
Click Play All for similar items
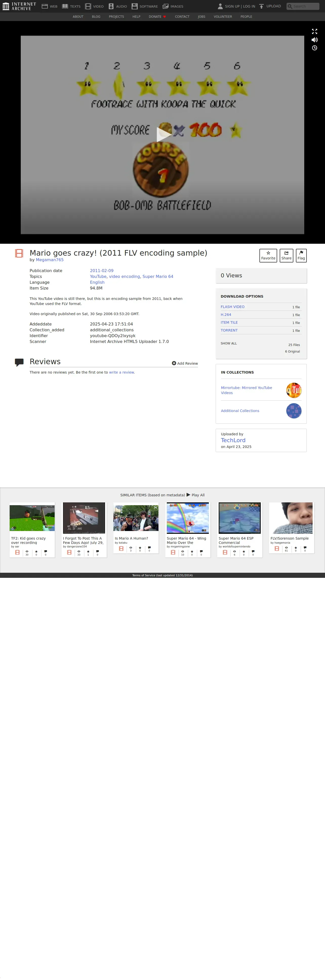196,495
